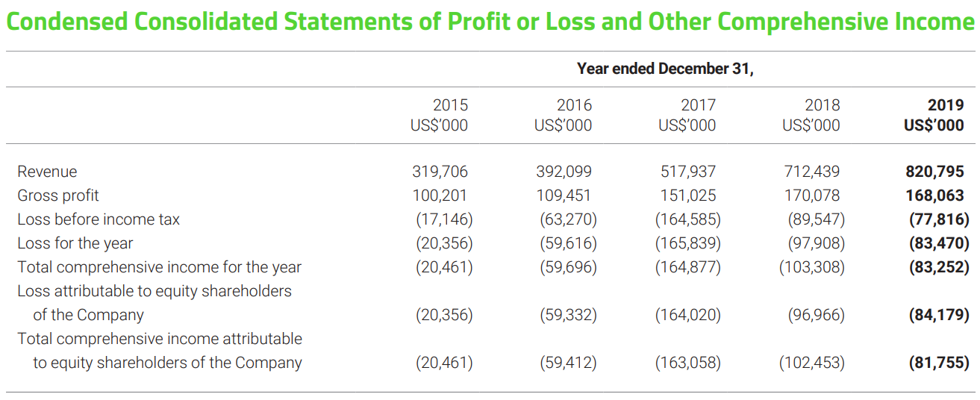Click the 'Loss for the year' label
Screen dimensions: 980x400
tap(75, 243)
